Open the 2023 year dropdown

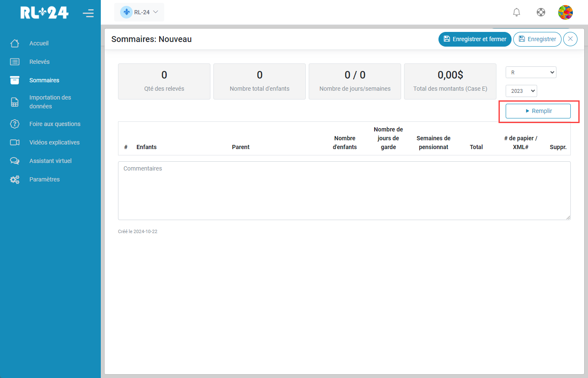click(x=521, y=91)
